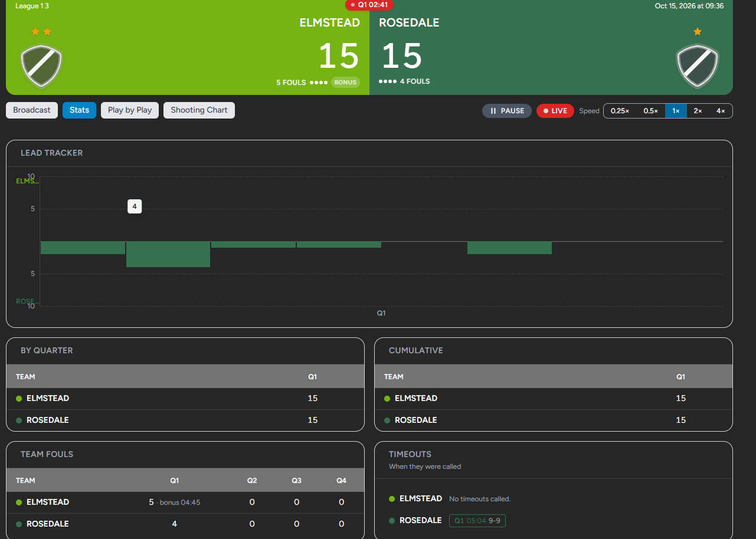Click Elmstead's score in the header
The width and height of the screenshot is (756, 539).
pos(339,57)
